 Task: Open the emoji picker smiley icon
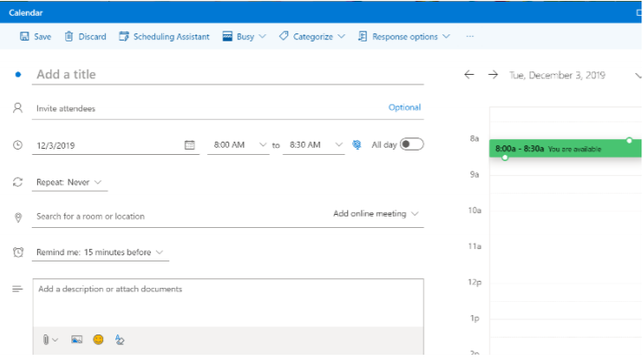99,340
